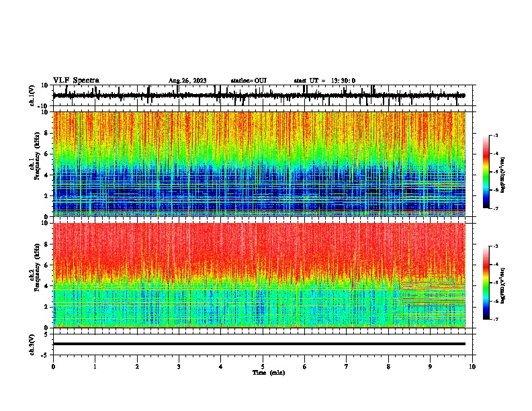The image size is (532, 411).
Task: Click the "ch.3(V)" axis label
Action: pyautogui.click(x=32, y=345)
